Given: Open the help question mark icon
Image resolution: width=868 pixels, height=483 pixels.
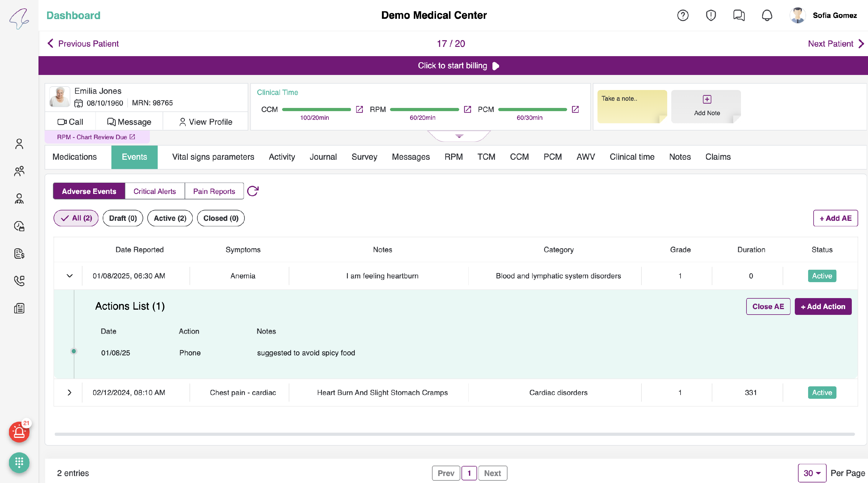Looking at the screenshot, I should pyautogui.click(x=683, y=15).
